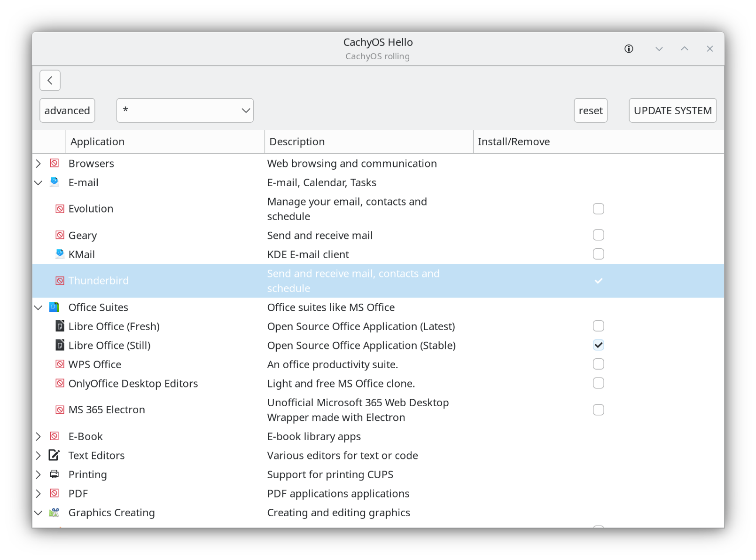Viewport: 756px width, 560px height.
Task: Select the Browsers row label
Action: click(91, 164)
